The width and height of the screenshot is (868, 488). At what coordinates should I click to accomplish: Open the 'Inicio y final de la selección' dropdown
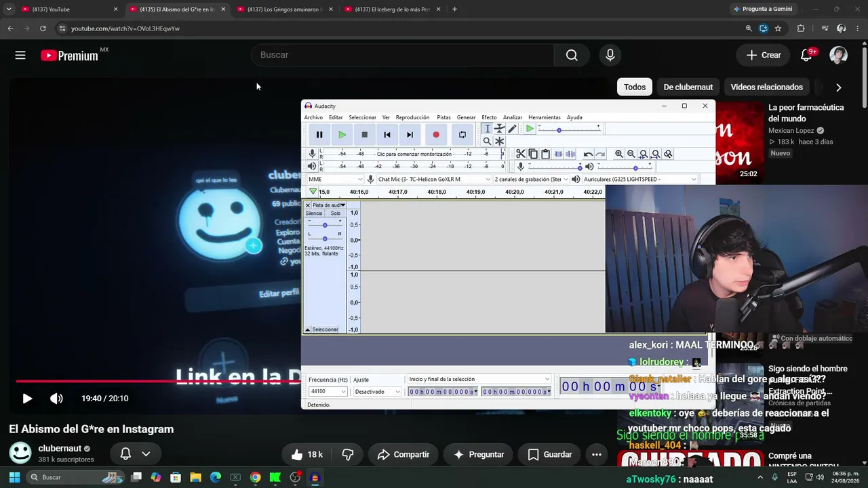tap(479, 379)
